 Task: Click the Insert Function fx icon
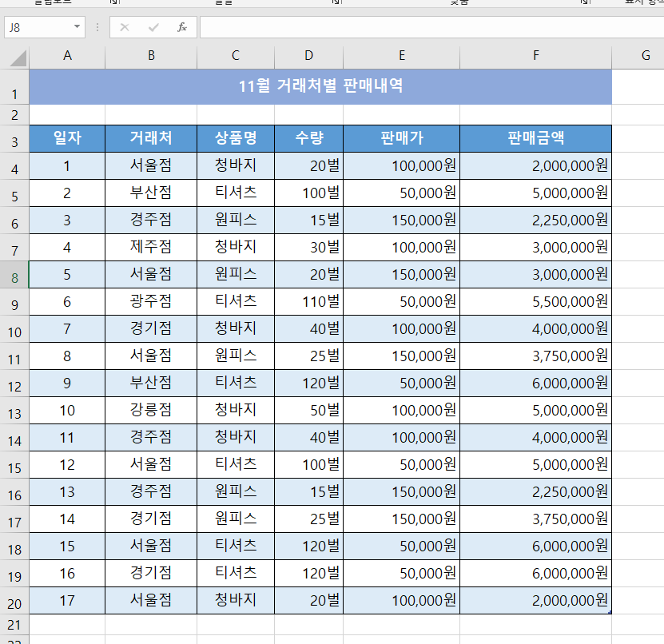pos(182,27)
